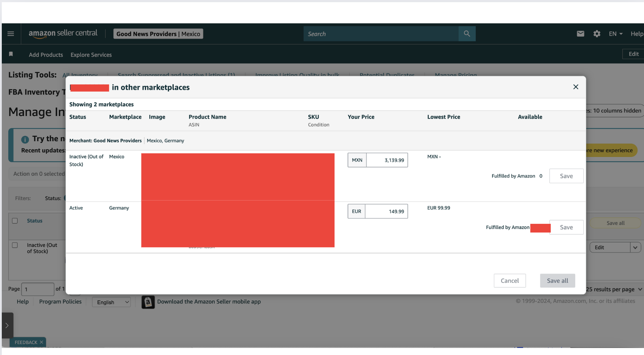Click the Marketplace column header
The height and width of the screenshot is (355, 644).
[x=125, y=117]
